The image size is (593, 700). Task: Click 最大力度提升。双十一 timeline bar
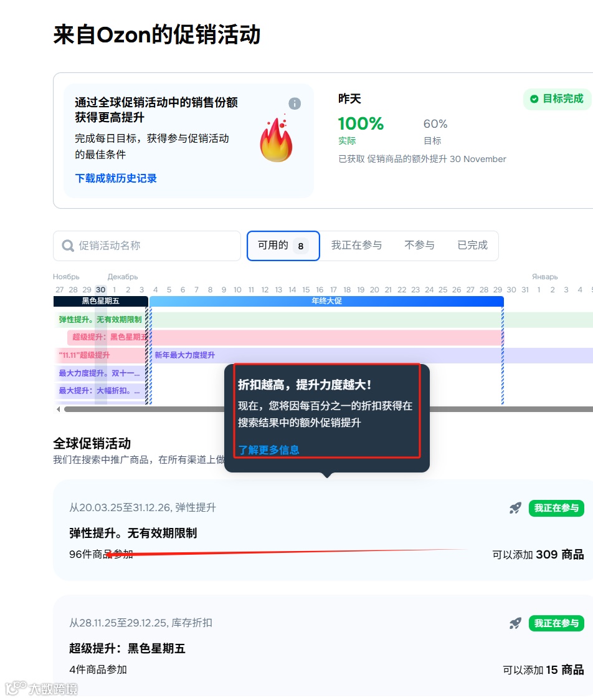(100, 373)
